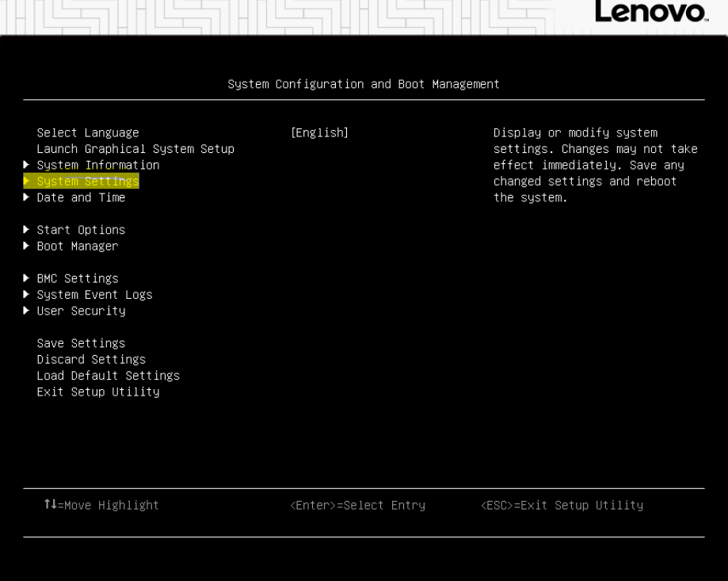Select the Save Settings entry
Image resolution: width=728 pixels, height=581 pixels.
(81, 343)
